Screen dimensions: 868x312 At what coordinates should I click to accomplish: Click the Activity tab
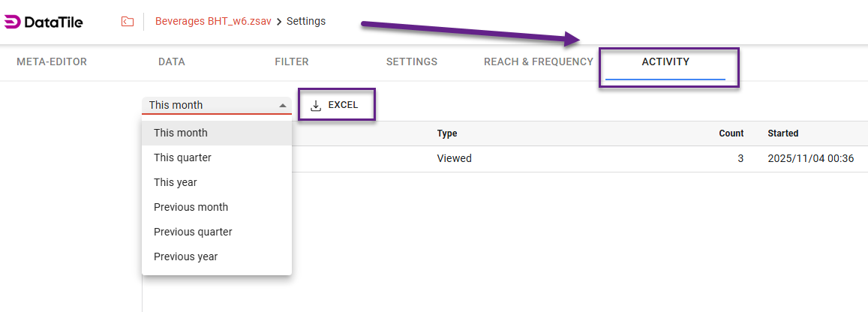click(x=665, y=62)
